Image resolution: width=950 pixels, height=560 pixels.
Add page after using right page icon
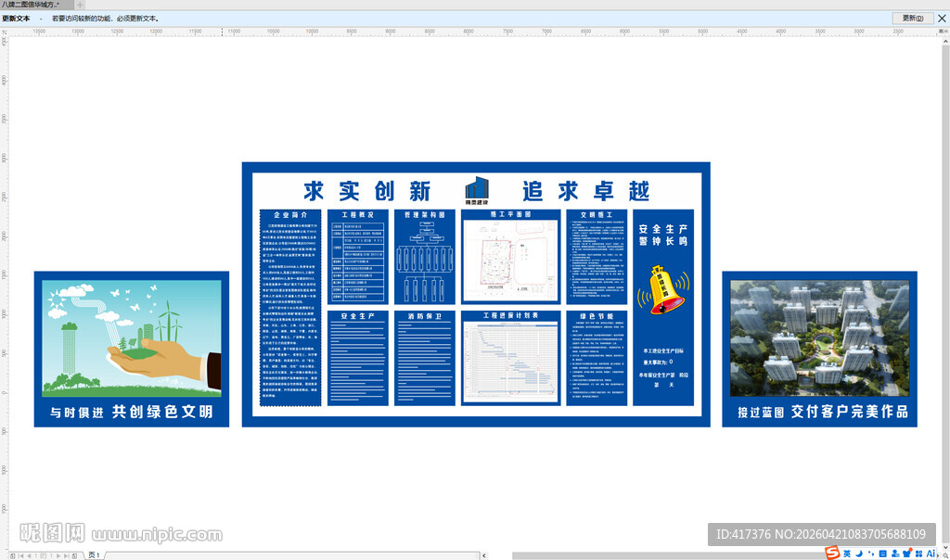point(74,555)
